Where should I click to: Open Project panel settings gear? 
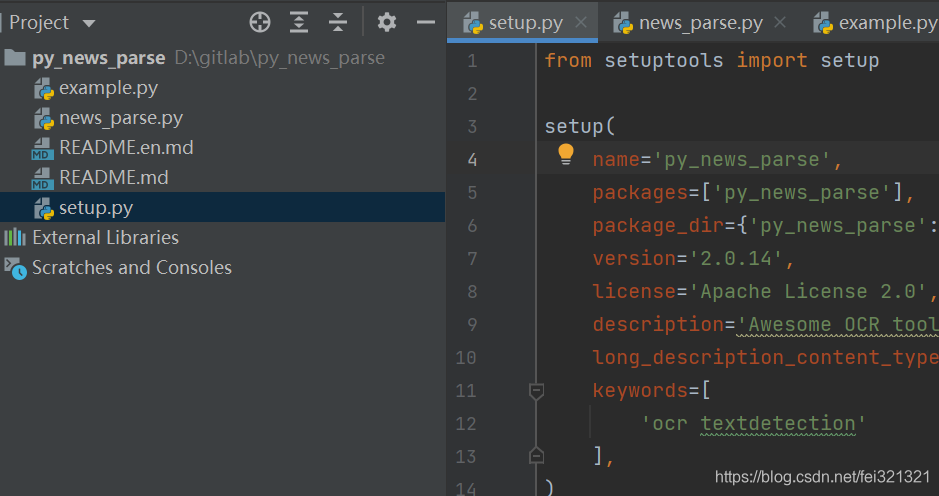coord(387,22)
